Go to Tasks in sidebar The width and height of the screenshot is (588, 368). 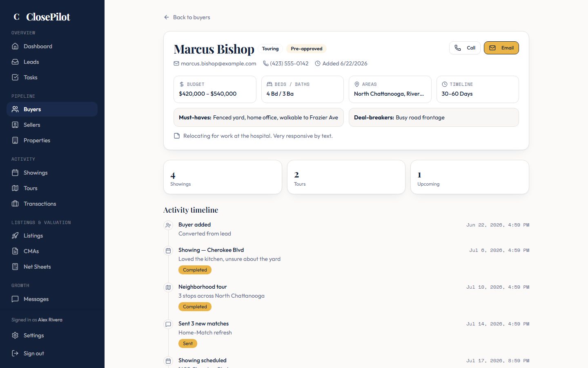pos(52,77)
